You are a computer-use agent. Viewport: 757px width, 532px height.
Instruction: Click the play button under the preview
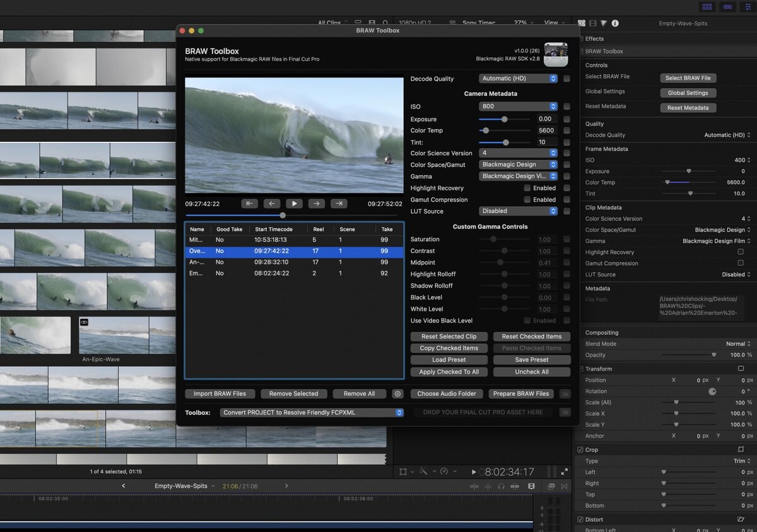(294, 204)
